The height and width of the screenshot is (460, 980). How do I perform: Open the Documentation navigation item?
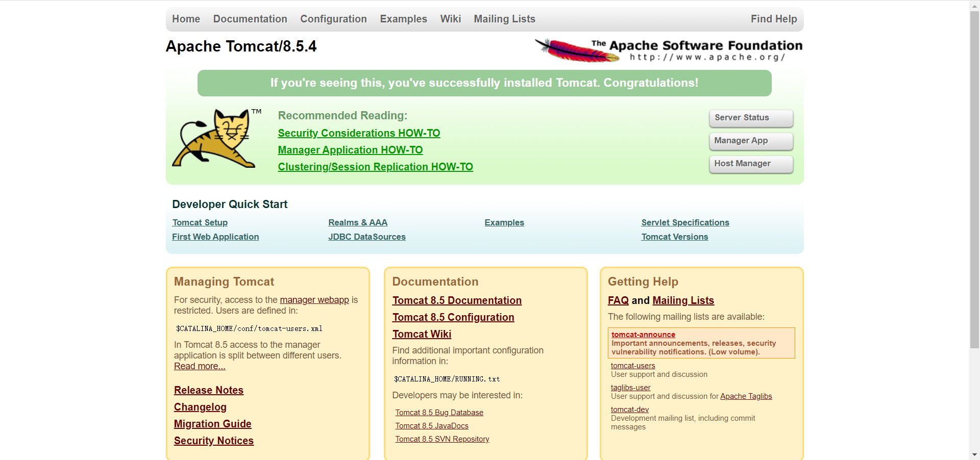pos(250,19)
